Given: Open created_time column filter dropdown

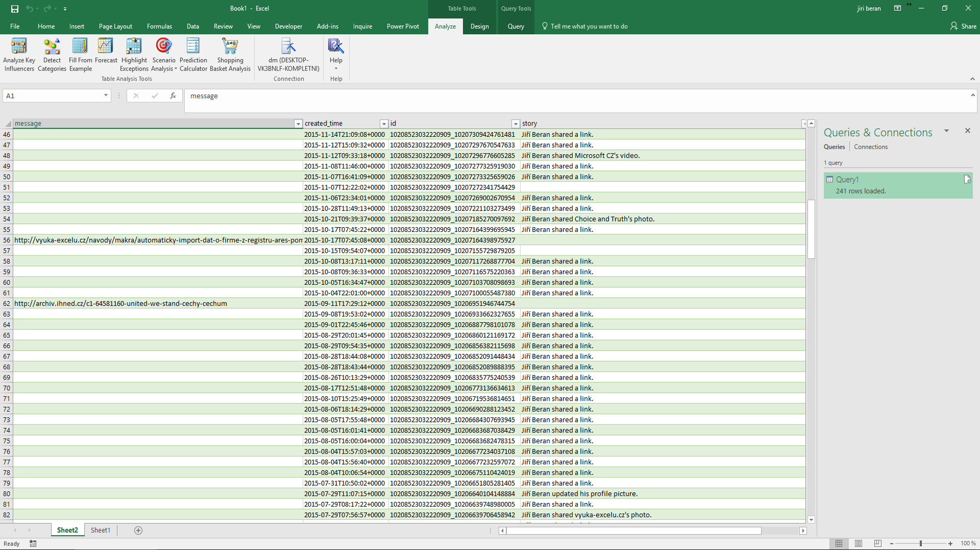Looking at the screenshot, I should point(384,124).
